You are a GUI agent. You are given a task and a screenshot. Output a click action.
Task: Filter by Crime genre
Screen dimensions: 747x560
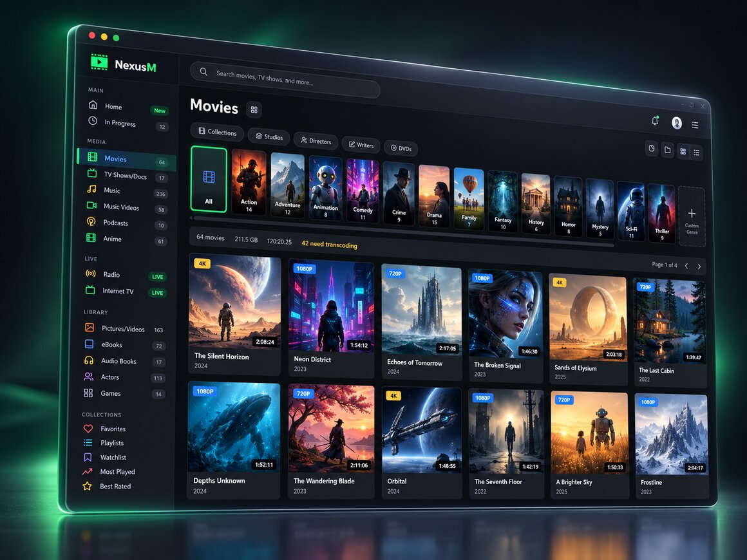[399, 194]
